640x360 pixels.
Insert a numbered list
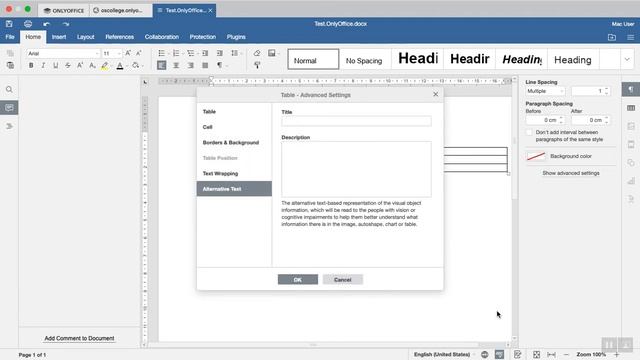(176, 53)
